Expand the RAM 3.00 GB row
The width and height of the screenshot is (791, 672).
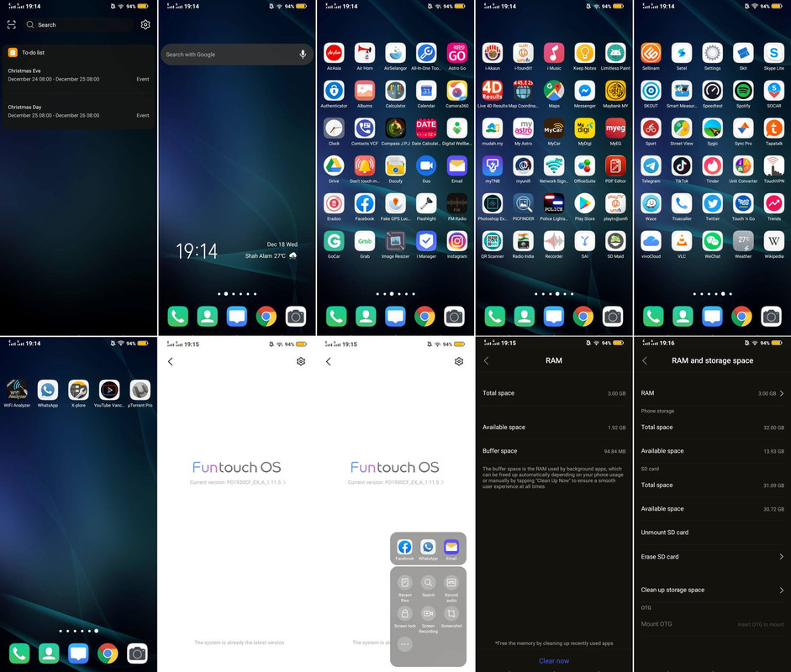coord(712,393)
